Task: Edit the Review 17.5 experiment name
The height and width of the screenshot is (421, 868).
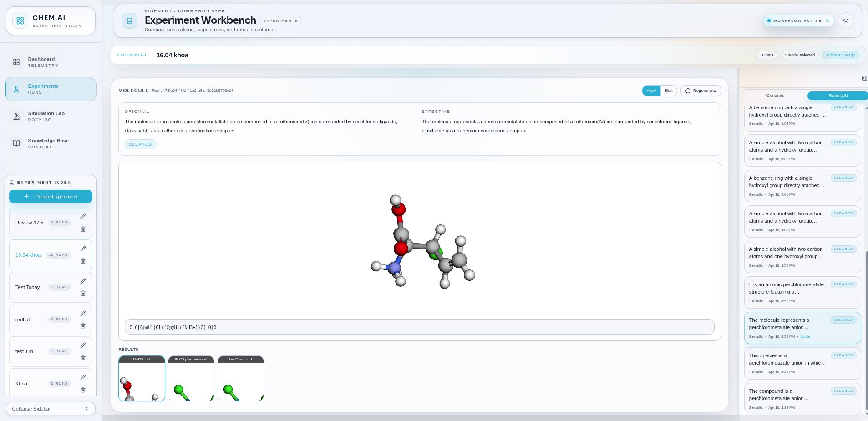Action: pos(83,217)
